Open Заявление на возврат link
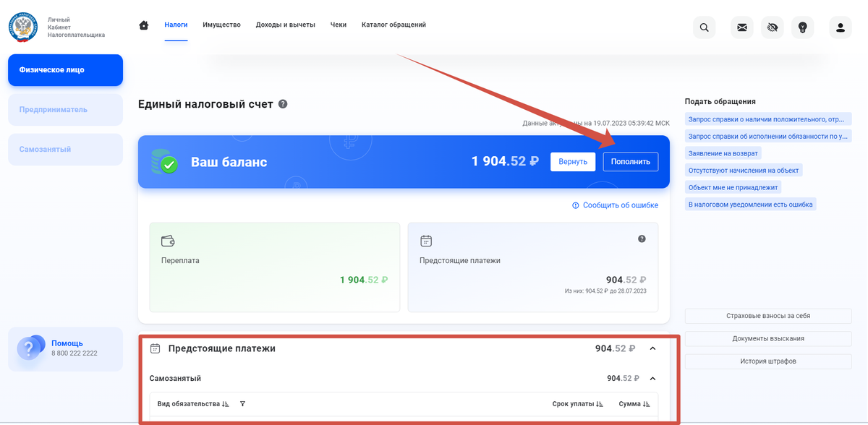This screenshot has width=868, height=425. tap(723, 153)
